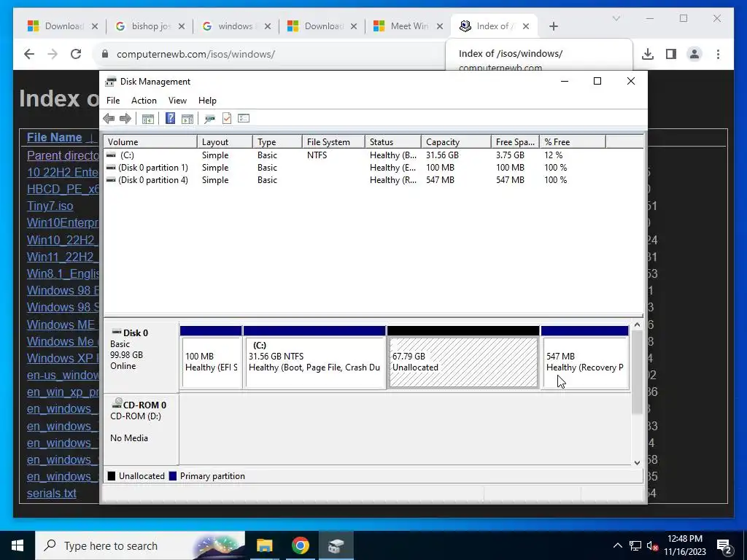Select the Disk 0 Basic label box
The width and height of the screenshot is (747, 560).
pyautogui.click(x=141, y=356)
